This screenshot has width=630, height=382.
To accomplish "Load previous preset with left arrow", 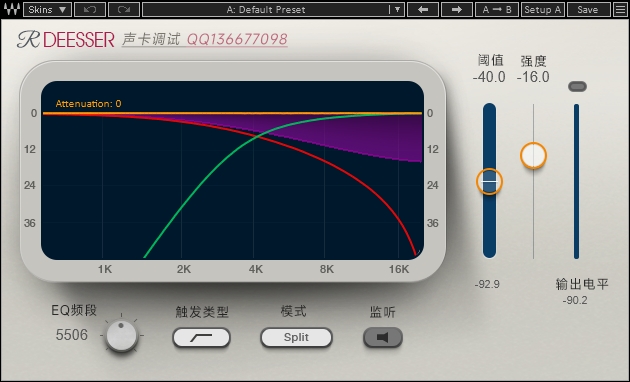I will click(423, 10).
